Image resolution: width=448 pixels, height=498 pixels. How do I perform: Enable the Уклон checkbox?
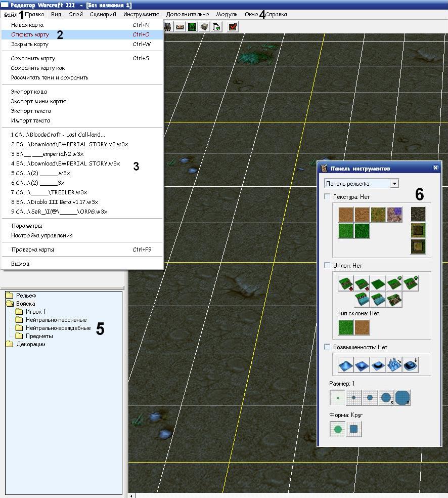click(327, 265)
